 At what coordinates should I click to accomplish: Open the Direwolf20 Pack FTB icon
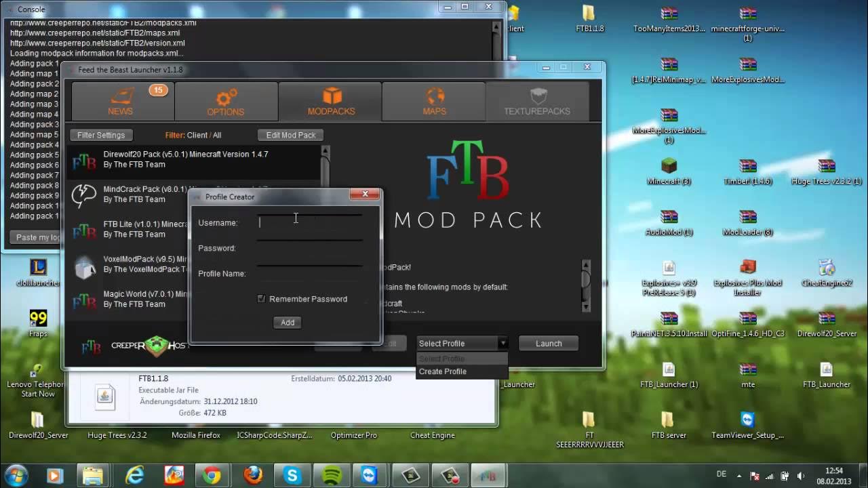[x=84, y=161]
